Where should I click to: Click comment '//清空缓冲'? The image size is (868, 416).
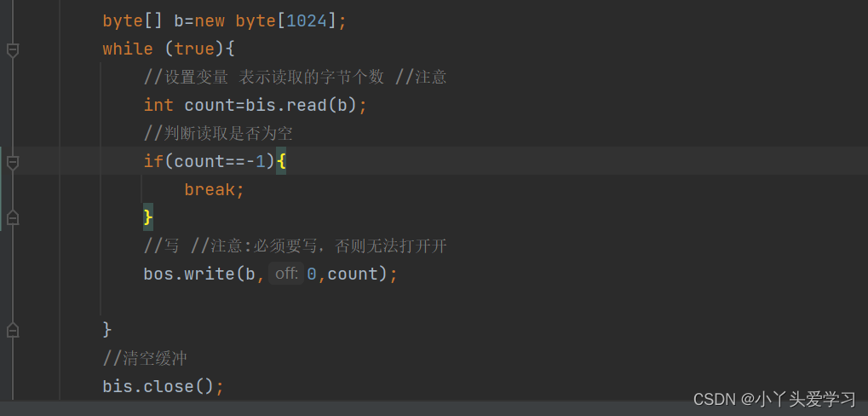coord(145,358)
